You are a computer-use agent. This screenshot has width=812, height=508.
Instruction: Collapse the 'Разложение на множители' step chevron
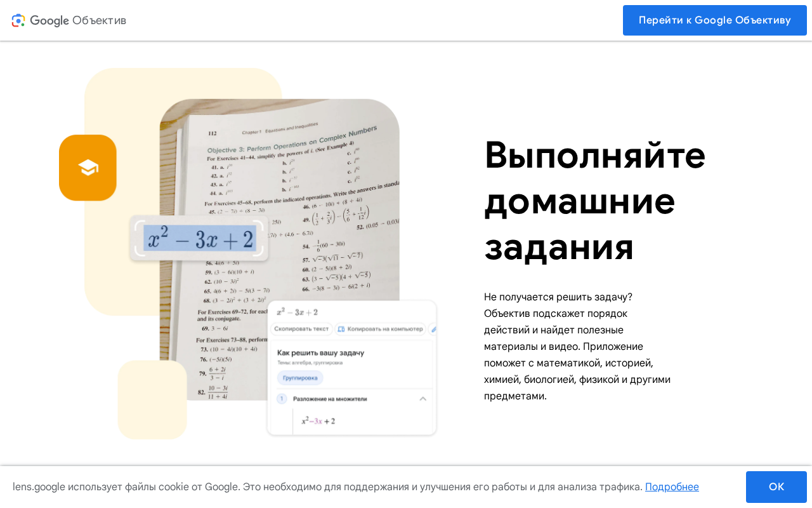point(423,399)
